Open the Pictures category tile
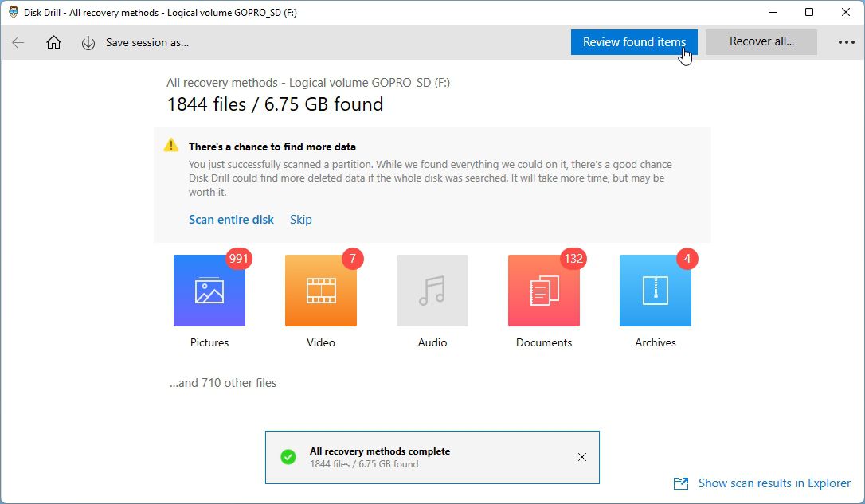The image size is (865, 504). [x=209, y=291]
